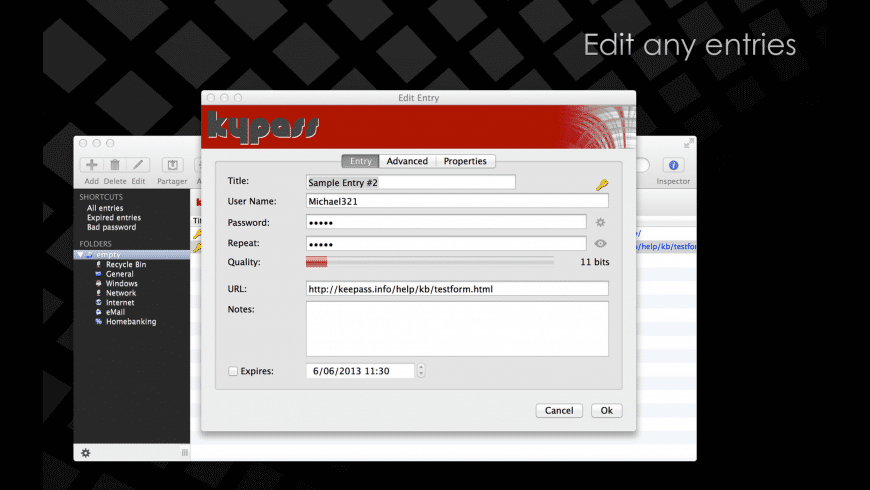The width and height of the screenshot is (870, 490).
Task: Click the URL input field
Action: pos(457,289)
